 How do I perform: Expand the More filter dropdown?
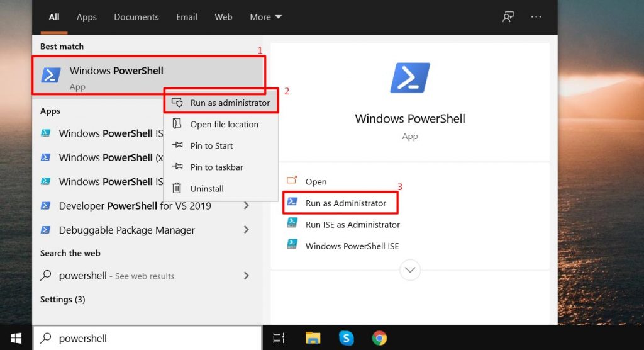coord(265,17)
